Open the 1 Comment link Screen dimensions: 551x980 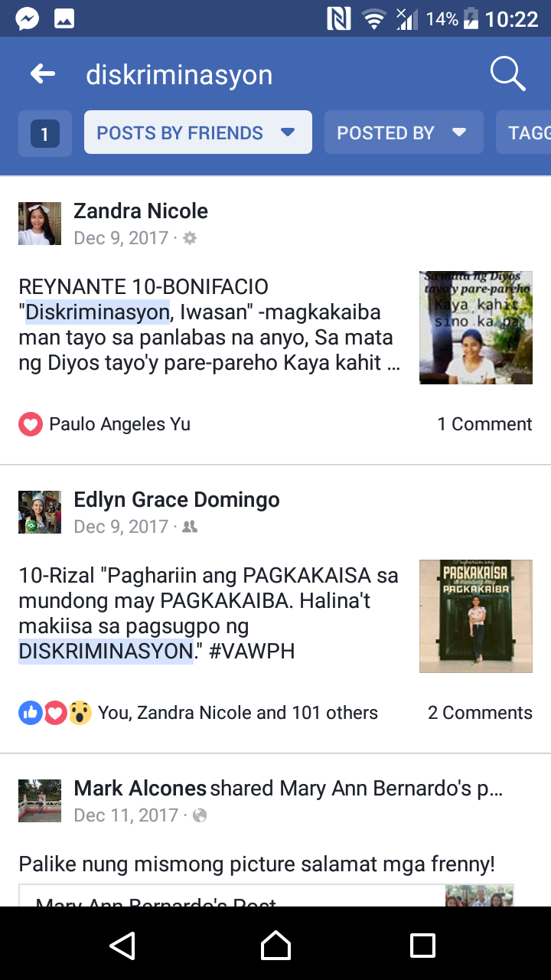484,424
